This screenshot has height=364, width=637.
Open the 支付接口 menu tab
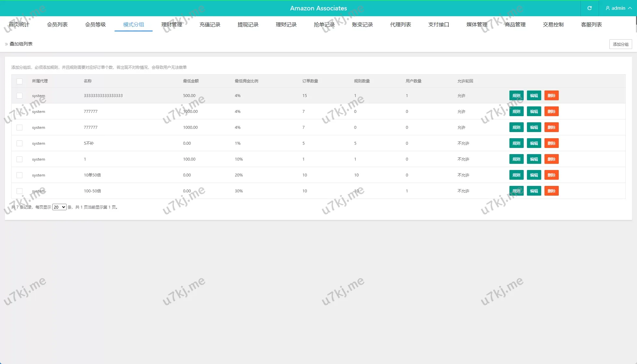tap(439, 25)
